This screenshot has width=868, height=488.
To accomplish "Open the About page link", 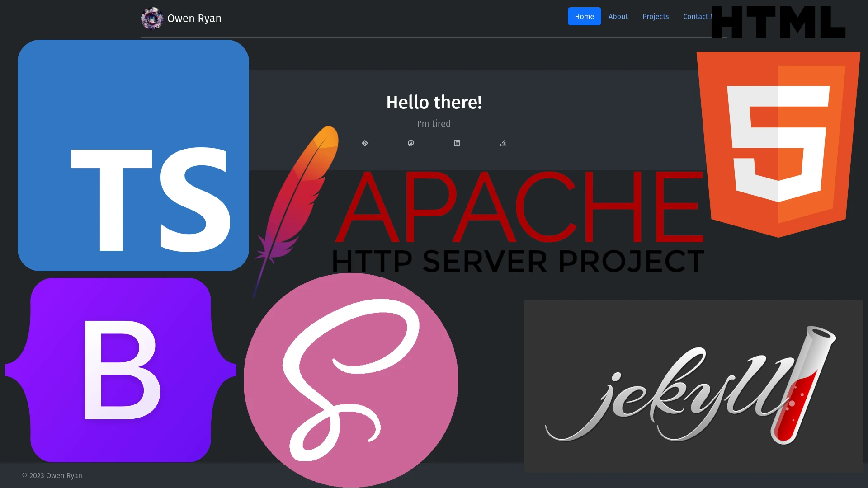I will (x=618, y=16).
